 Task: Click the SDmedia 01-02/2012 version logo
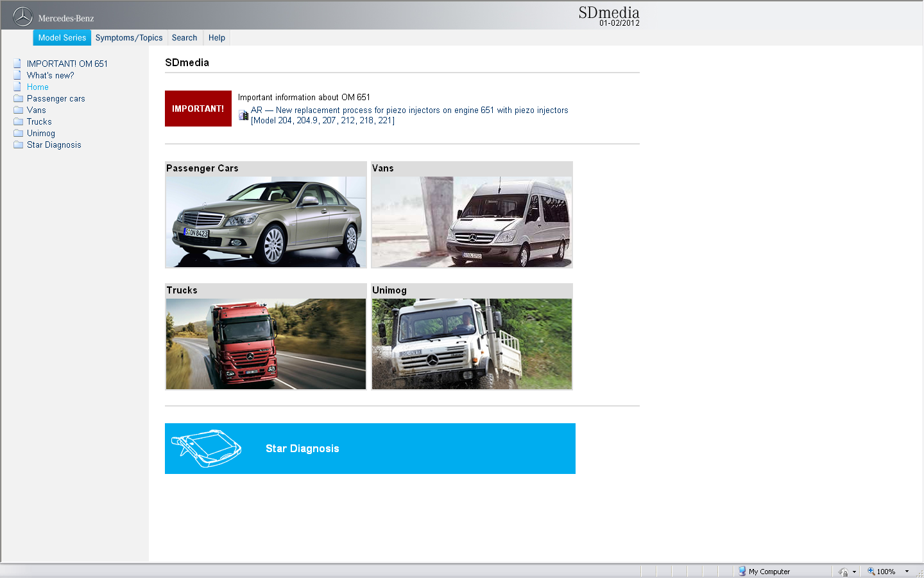click(x=609, y=16)
